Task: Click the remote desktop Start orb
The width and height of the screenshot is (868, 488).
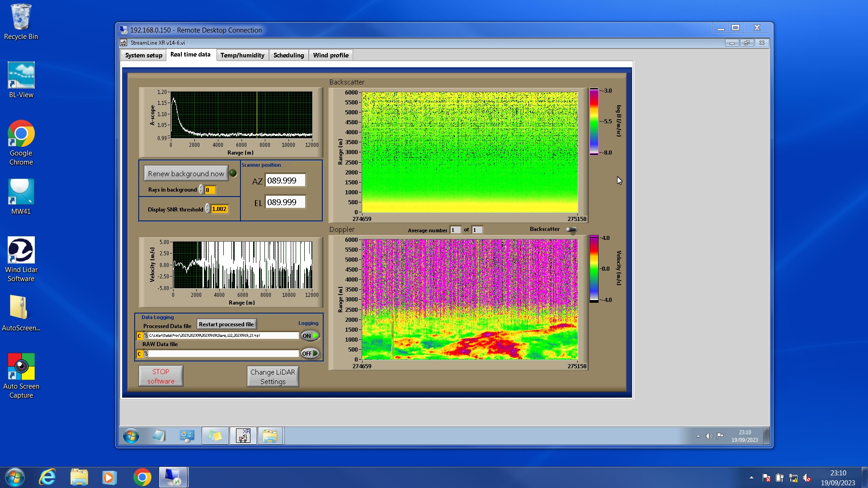Action: pyautogui.click(x=131, y=436)
